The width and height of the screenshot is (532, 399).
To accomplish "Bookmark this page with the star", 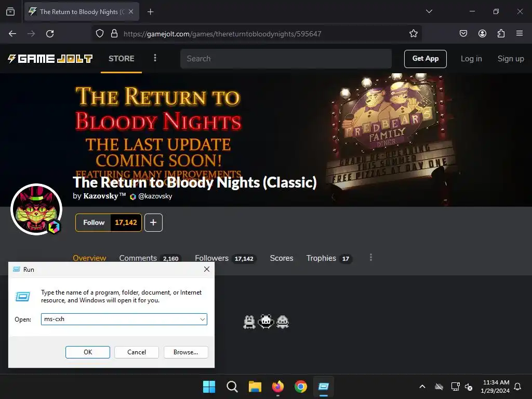I will (413, 34).
